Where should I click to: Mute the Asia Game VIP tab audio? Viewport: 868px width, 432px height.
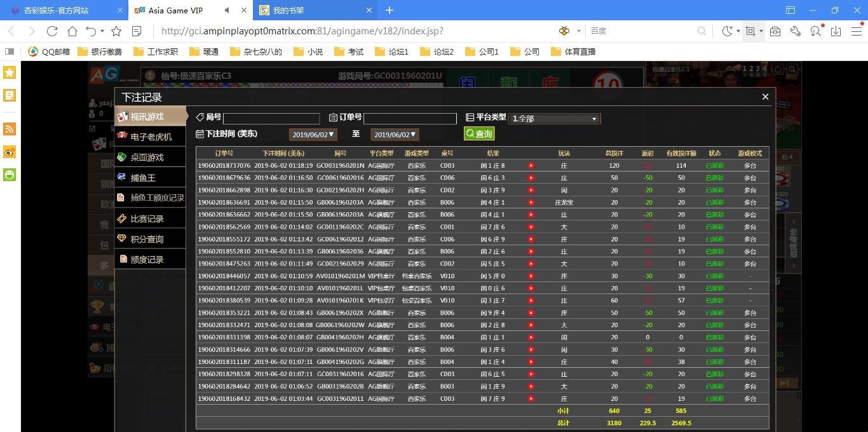point(227,10)
